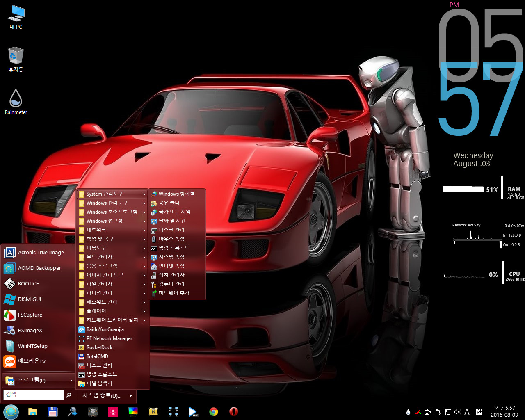This screenshot has height=420, width=525.
Task: Launch AOMEI Backupper from start menu
Action: click(x=38, y=268)
